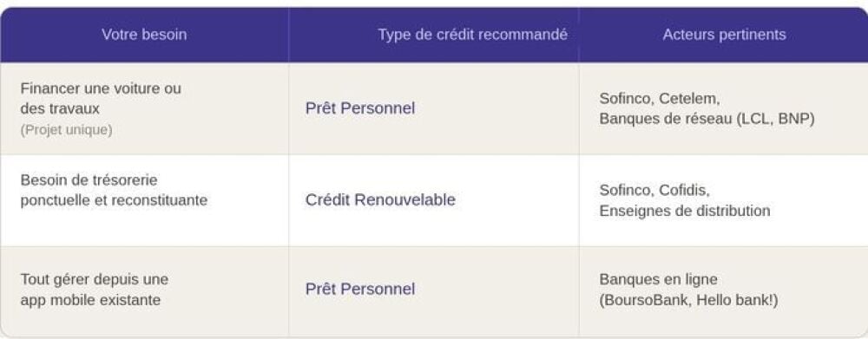Click 'Tout gérer depuis une app mobile' cell
Screen dimensions: 868x339
point(94,290)
